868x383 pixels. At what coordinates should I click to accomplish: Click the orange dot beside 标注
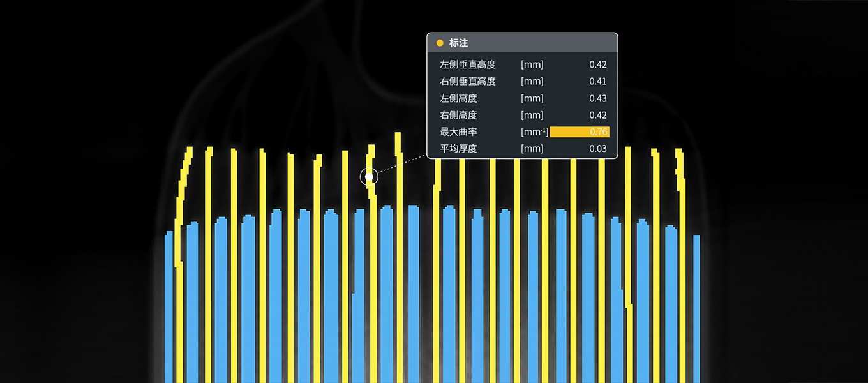coord(440,43)
